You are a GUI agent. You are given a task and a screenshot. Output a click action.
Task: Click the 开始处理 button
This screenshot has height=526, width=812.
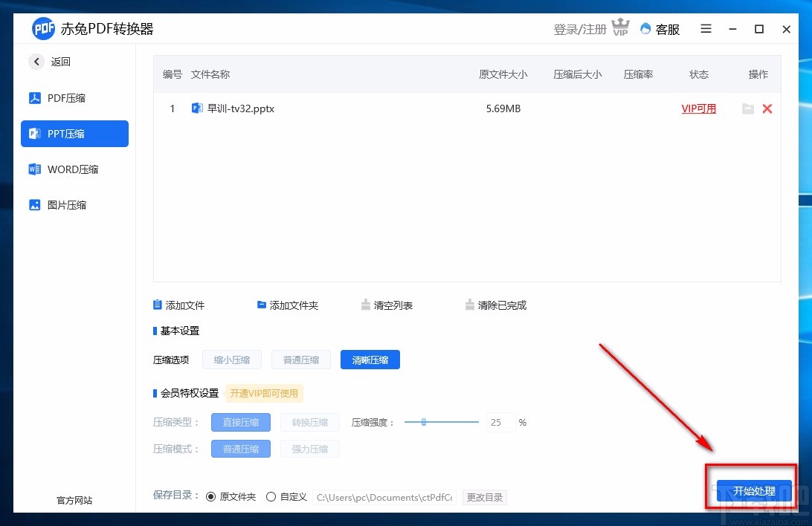753,491
